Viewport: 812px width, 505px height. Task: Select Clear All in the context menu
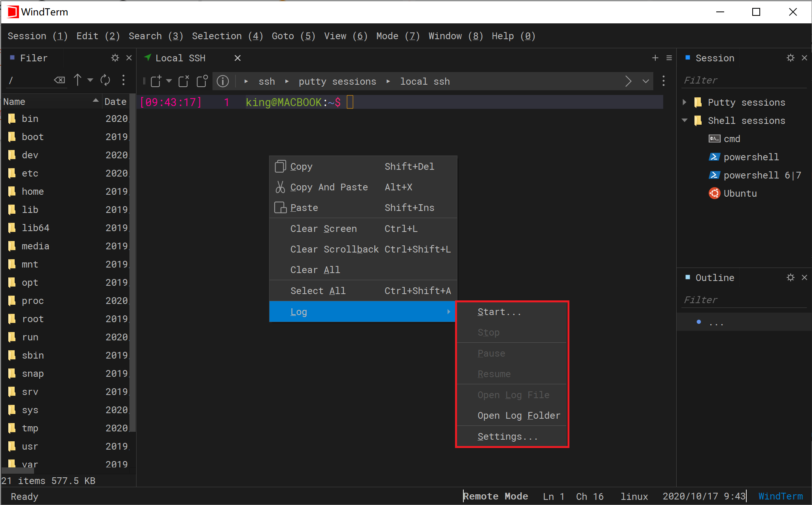(x=363, y=270)
